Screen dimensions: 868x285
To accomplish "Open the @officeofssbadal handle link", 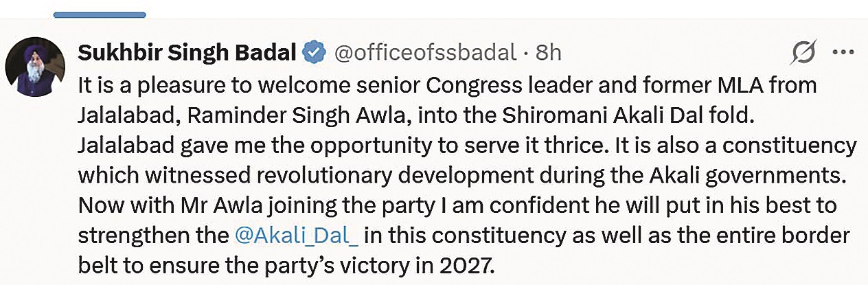I will 424,52.
